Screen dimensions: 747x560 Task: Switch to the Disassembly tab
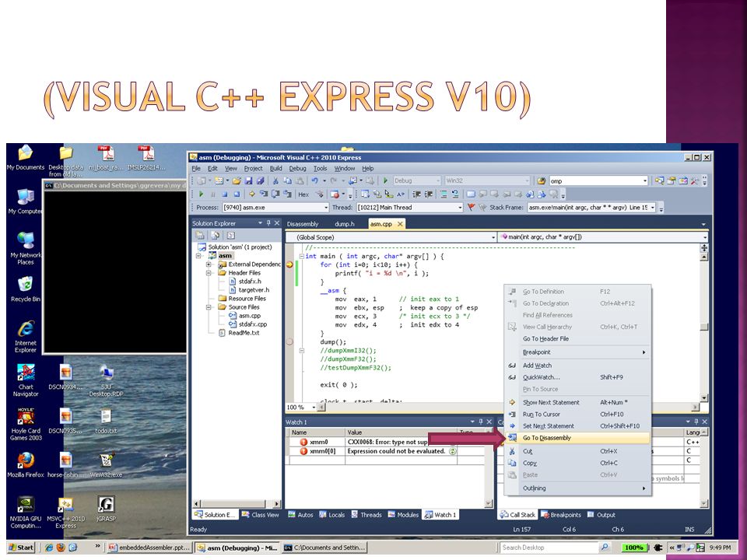coord(303,224)
